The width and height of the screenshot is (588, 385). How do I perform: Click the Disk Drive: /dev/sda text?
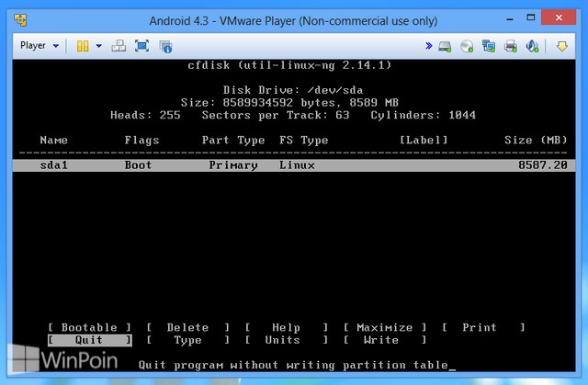pyautogui.click(x=293, y=90)
